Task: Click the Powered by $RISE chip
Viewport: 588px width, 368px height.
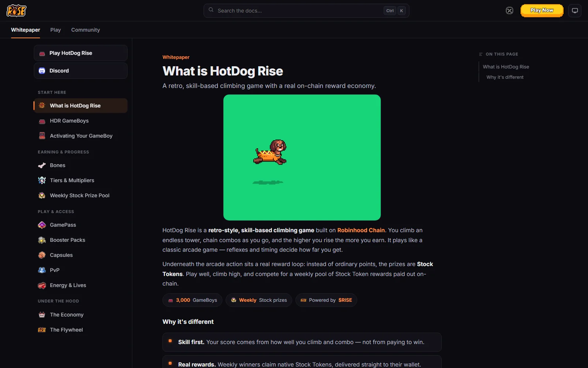Action: 326,300
